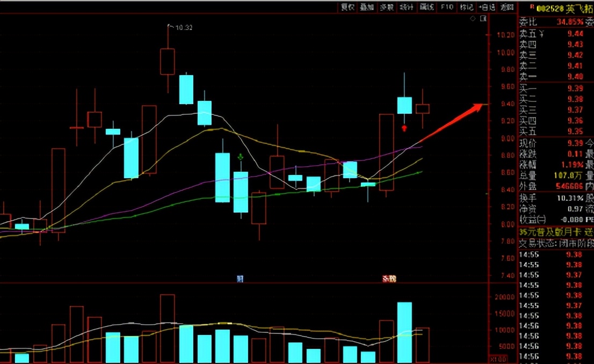The image size is (594, 364).
Task: Click the 标记 mark button
Action: pyautogui.click(x=466, y=7)
